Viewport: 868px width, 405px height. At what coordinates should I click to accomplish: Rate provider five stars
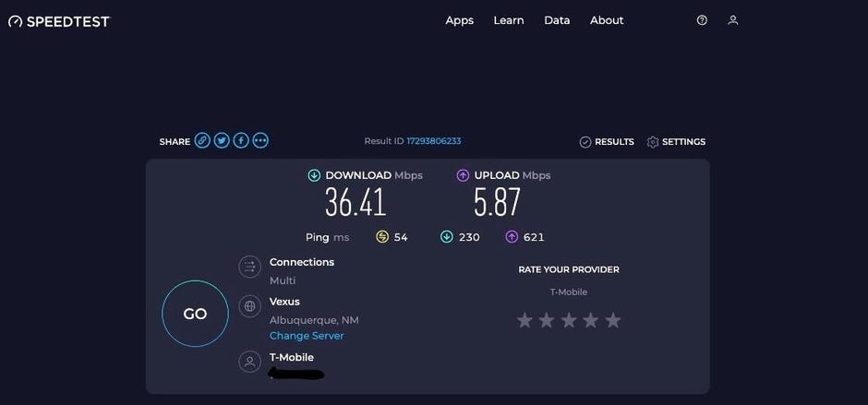click(613, 320)
